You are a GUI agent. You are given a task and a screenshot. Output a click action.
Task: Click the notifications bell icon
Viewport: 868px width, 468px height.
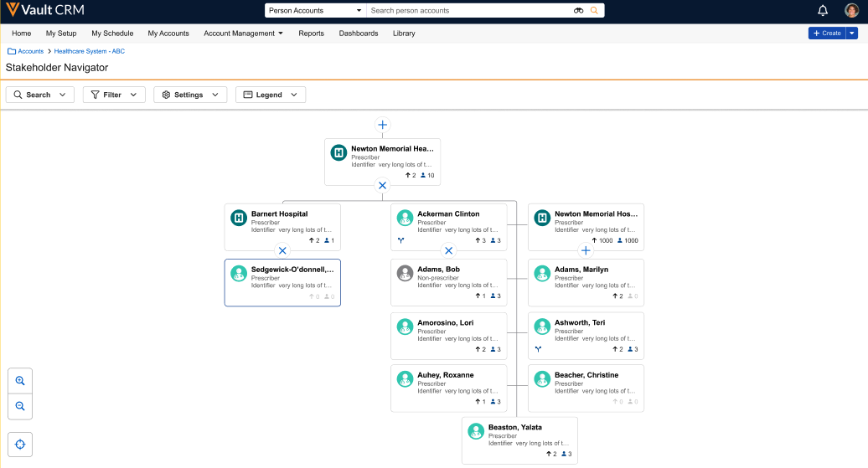[823, 11]
